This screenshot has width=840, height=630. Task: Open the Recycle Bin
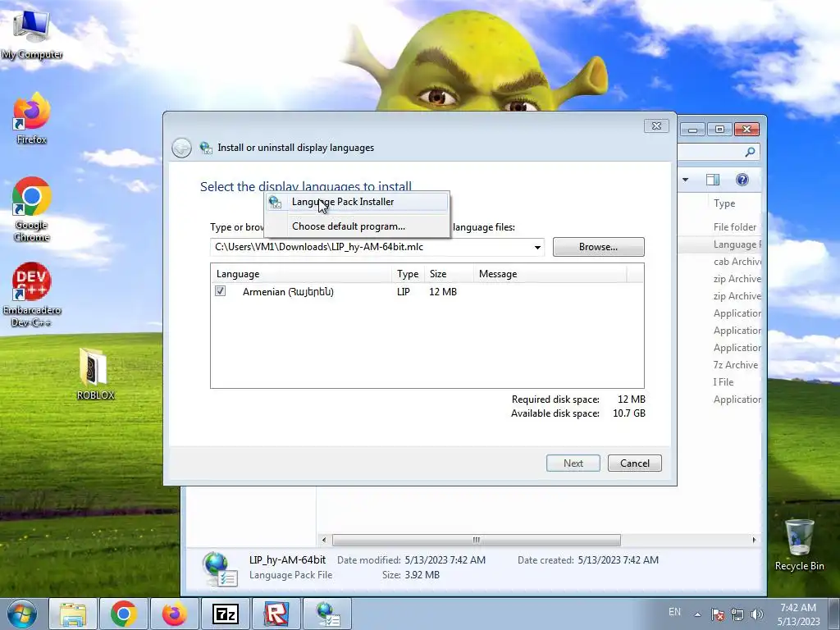[x=799, y=545]
